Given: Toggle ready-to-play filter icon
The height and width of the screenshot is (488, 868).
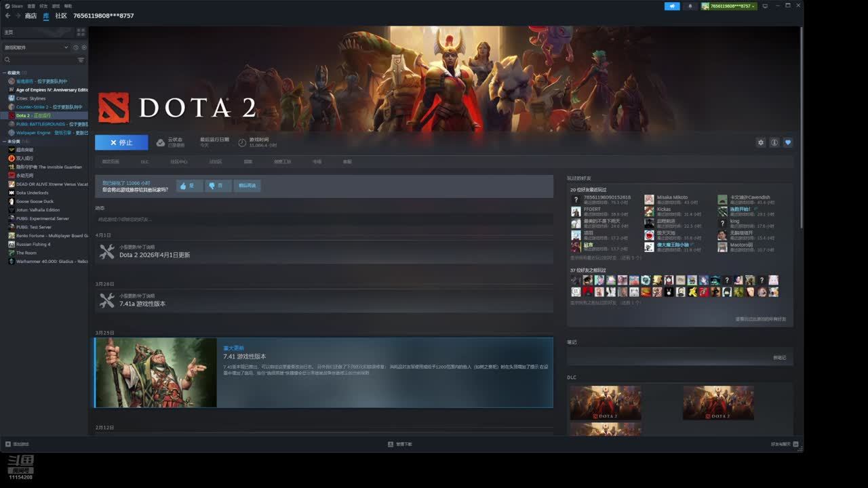Looking at the screenshot, I should click(84, 47).
